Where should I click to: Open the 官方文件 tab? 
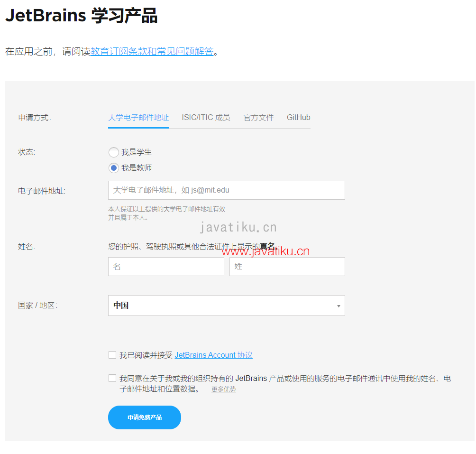[258, 118]
